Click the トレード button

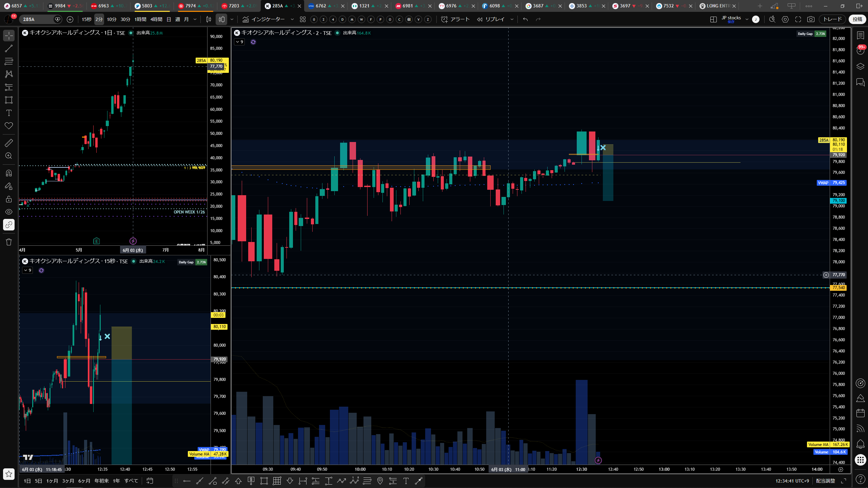pos(832,19)
